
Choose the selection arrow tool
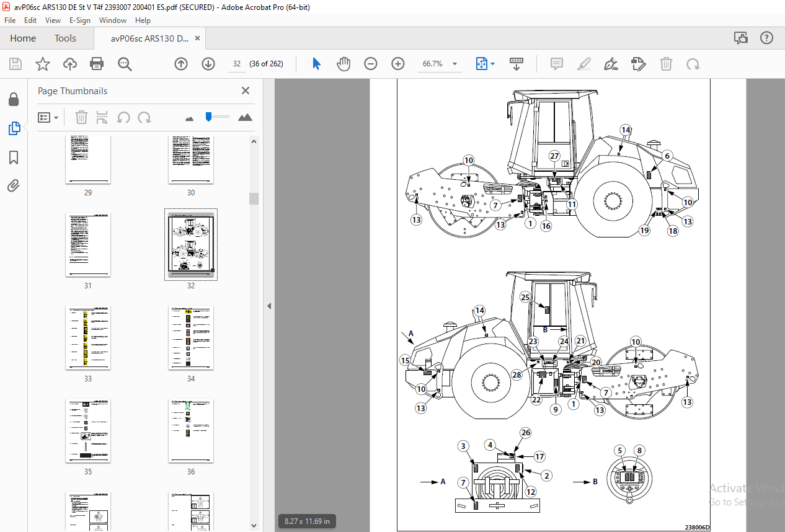click(317, 64)
